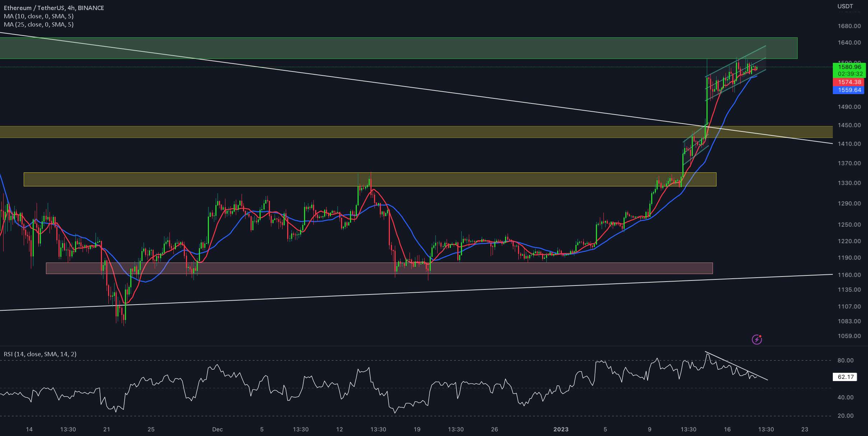868x436 pixels.
Task: Click the RSI 80.00 axis label
Action: click(x=845, y=360)
